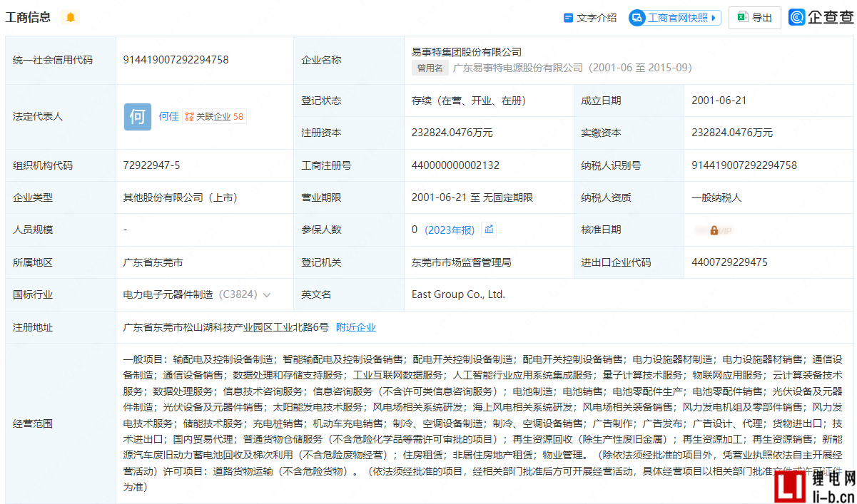Click the 企查查 logo
Screen dimensions: 857x504
click(x=821, y=18)
